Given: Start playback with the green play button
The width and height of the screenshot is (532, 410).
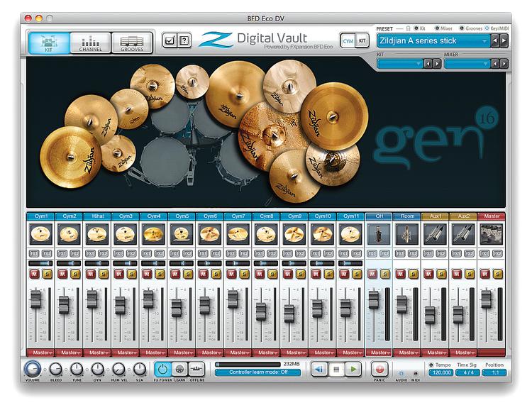Looking at the screenshot, I should (x=353, y=369).
